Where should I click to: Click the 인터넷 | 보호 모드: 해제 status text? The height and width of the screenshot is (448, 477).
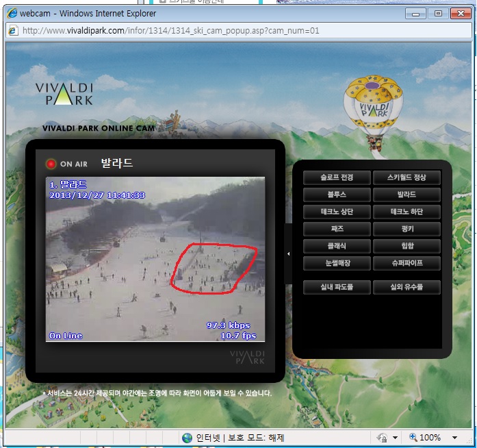[x=240, y=438]
